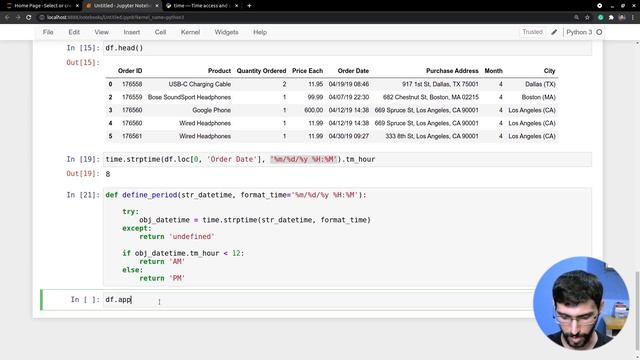The width and height of the screenshot is (640, 360).
Task: Click order ID 176561
Action: coord(132,136)
